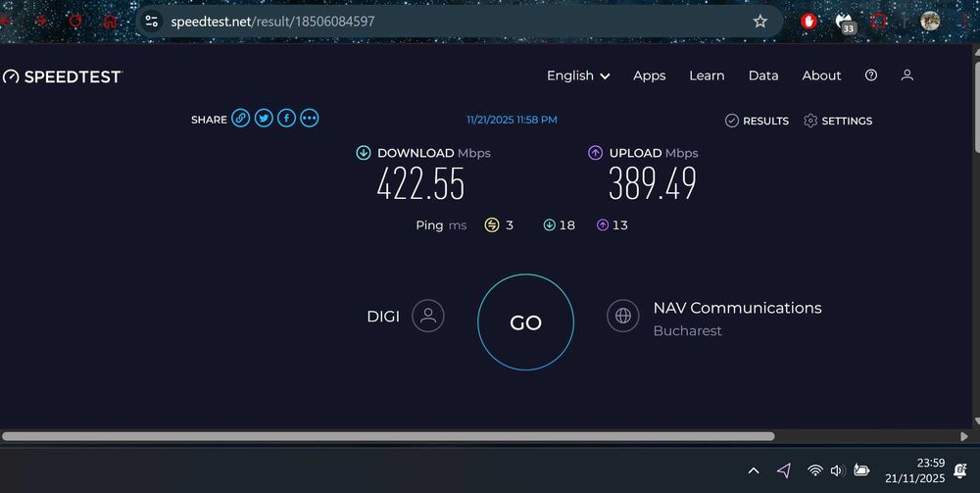Click the Bucharest server location text
Viewport: 980px width, 493px height.
point(688,331)
